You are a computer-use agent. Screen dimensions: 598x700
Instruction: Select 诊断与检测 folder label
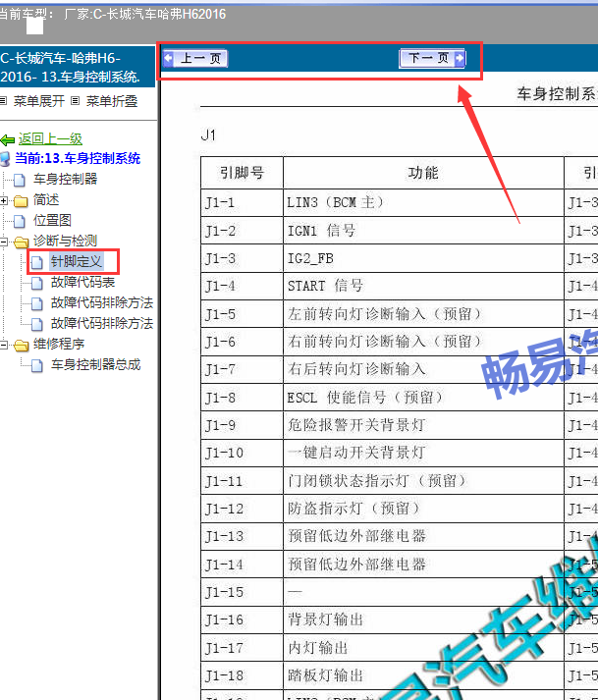[65, 241]
